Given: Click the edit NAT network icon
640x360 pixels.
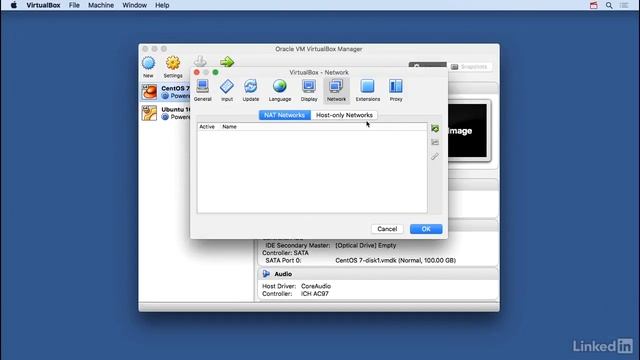Looking at the screenshot, I should [435, 156].
